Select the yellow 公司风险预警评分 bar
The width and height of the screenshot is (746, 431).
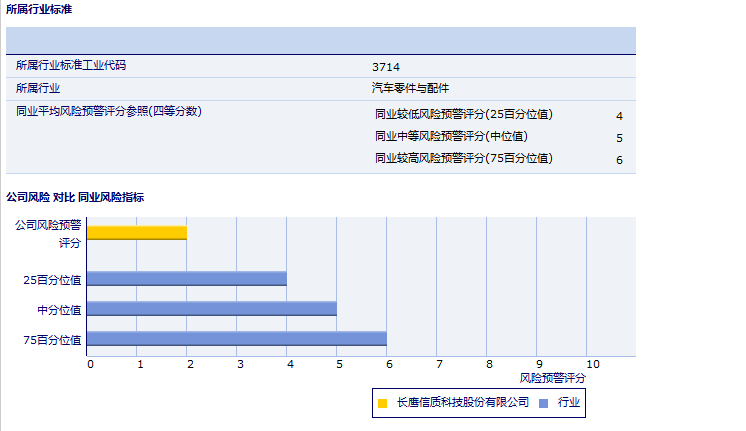coord(137,233)
